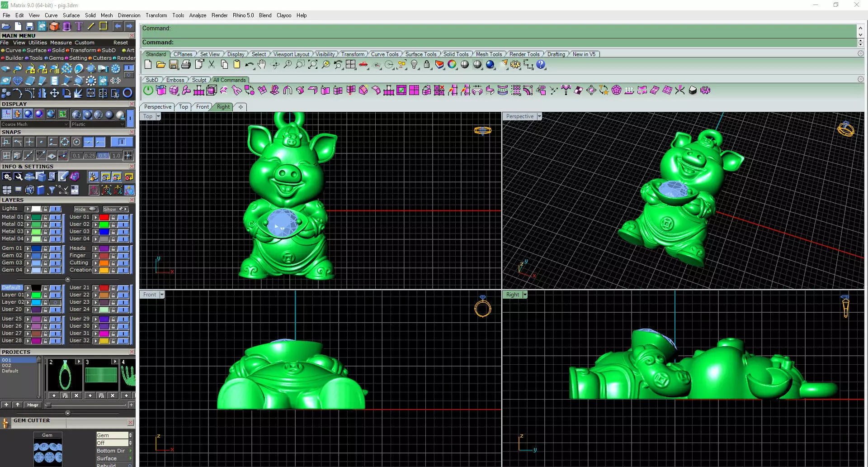Click Reset in Main Menu

121,43
